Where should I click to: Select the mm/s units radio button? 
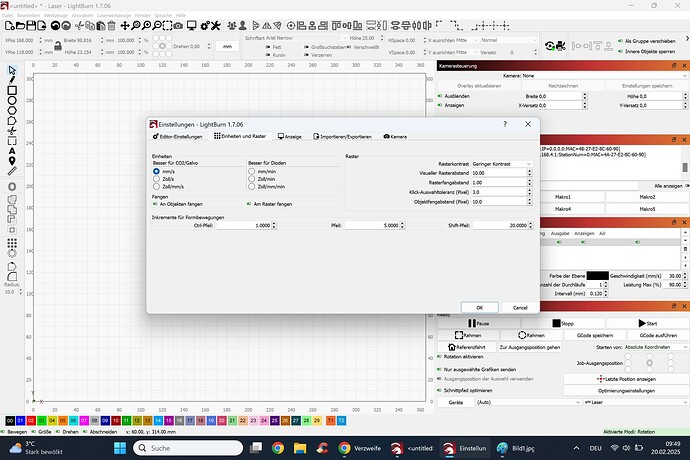click(156, 171)
